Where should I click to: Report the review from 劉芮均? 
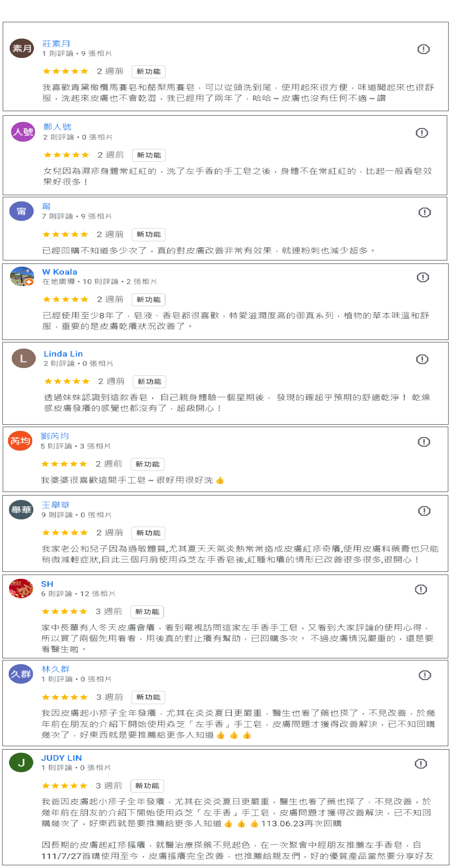point(424,442)
